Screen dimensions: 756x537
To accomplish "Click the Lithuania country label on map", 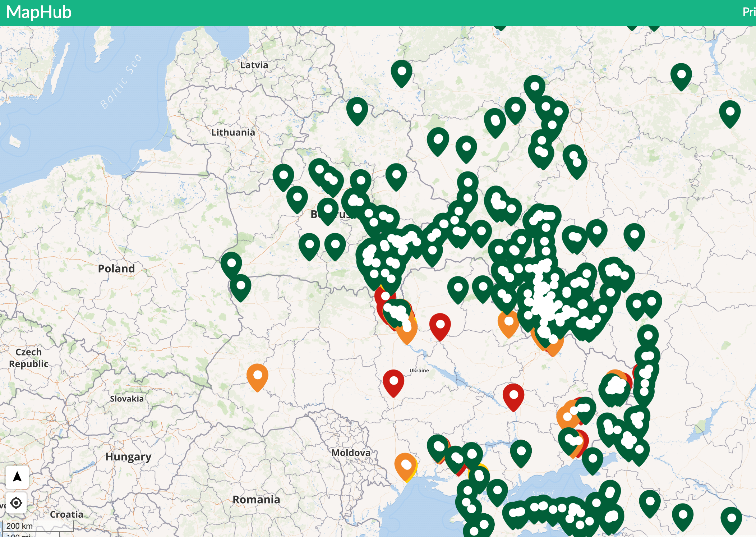I will 233,132.
